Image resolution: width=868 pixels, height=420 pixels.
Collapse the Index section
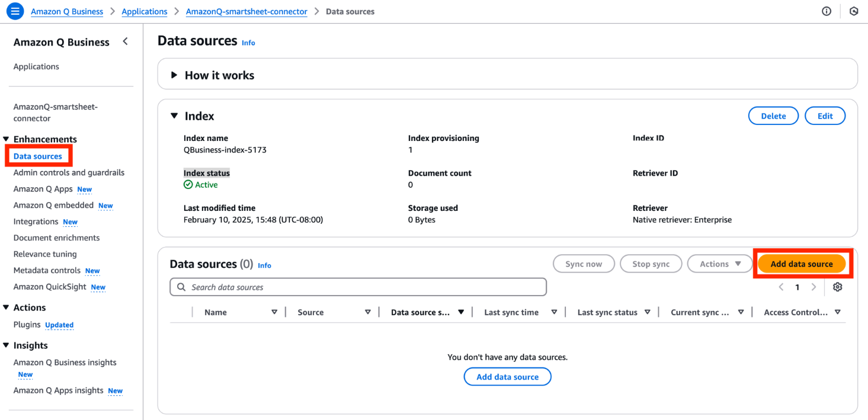[174, 116]
